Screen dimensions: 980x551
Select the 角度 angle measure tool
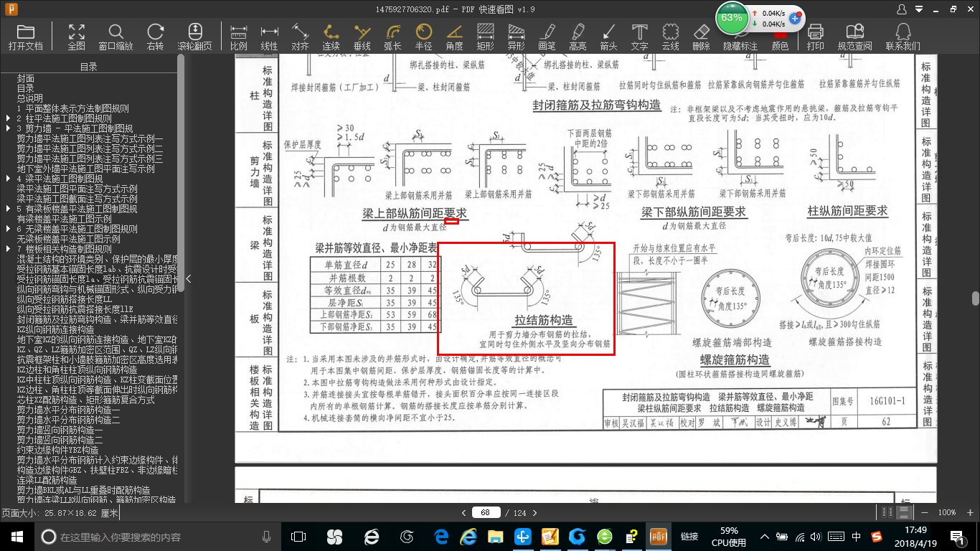point(454,37)
